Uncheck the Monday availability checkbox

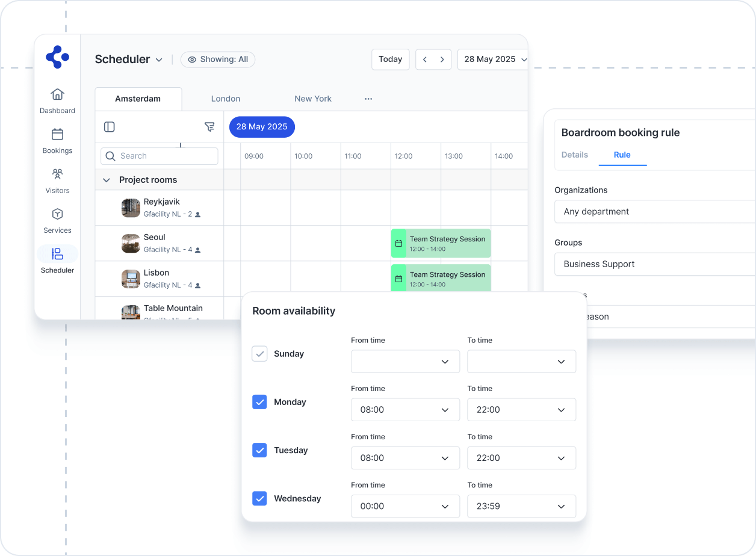tap(259, 402)
